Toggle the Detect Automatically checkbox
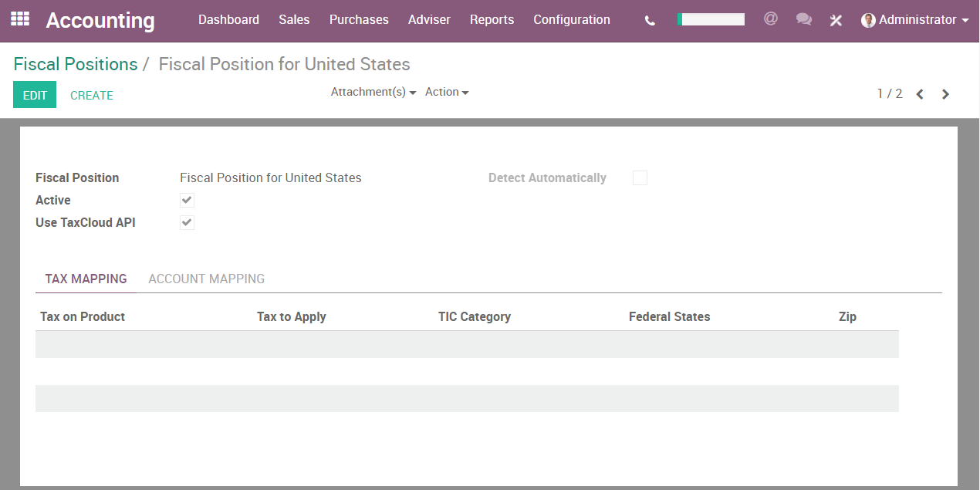The width and height of the screenshot is (980, 490). tap(640, 177)
